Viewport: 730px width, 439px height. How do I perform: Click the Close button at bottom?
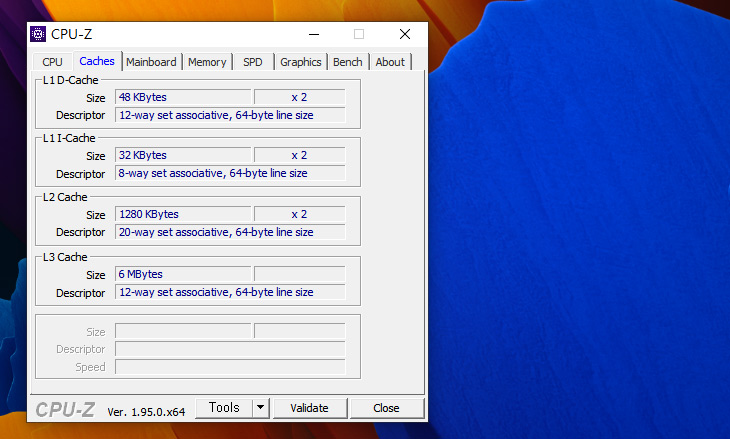(386, 408)
